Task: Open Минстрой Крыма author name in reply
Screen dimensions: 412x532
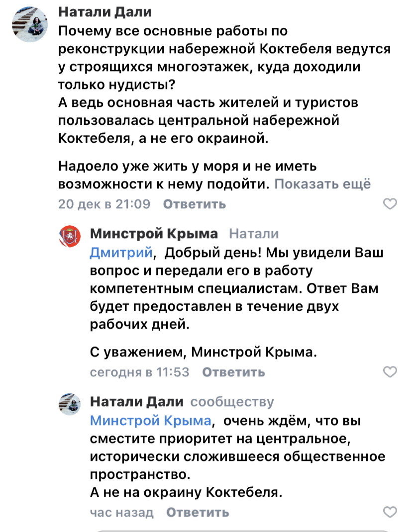Action: click(x=154, y=234)
